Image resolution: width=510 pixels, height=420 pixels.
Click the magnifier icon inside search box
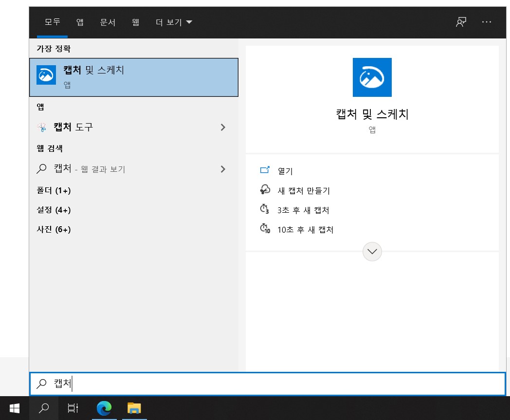coord(41,384)
